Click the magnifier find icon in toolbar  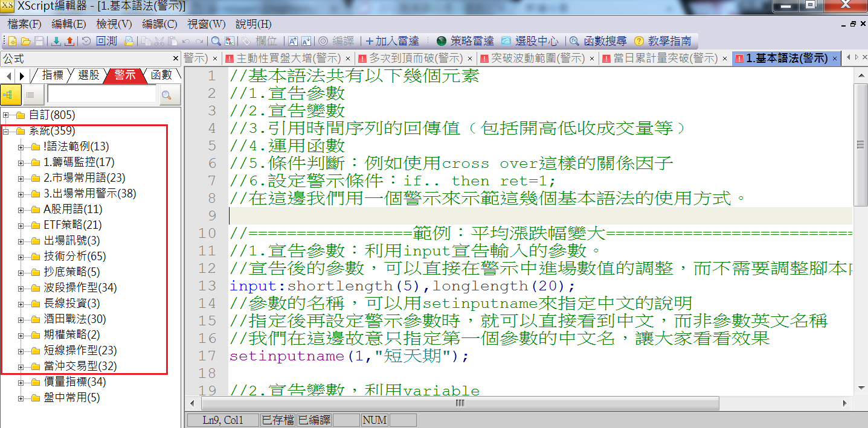(216, 41)
